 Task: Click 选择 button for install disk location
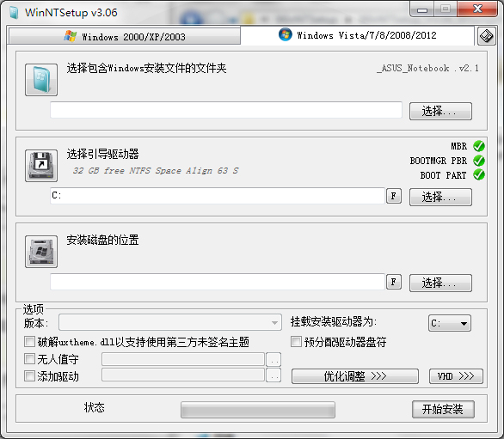[440, 283]
